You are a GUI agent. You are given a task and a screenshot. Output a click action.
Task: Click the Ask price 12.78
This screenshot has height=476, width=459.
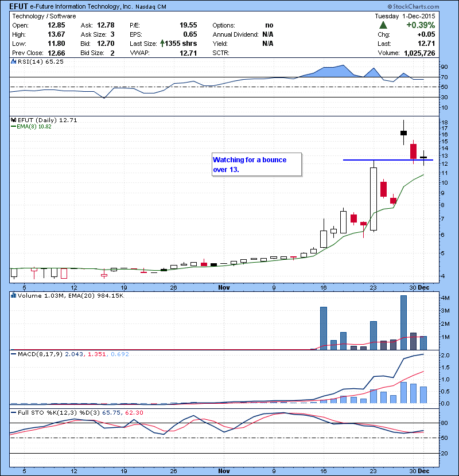106,25
